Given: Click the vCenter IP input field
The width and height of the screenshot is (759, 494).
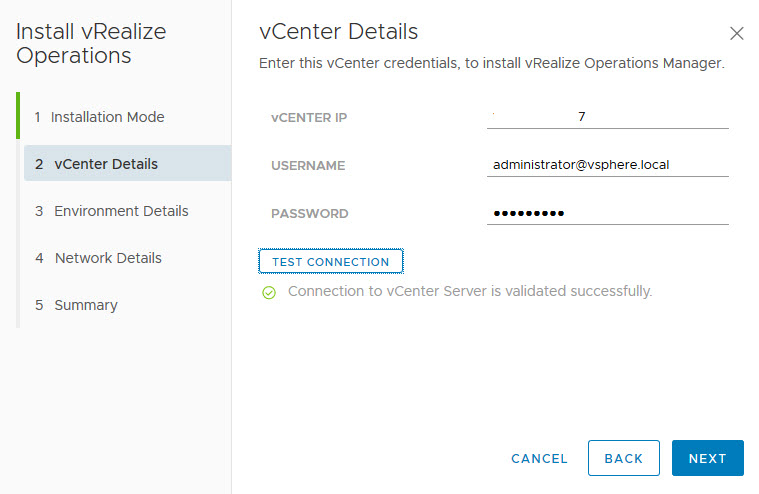Looking at the screenshot, I should tap(607, 117).
